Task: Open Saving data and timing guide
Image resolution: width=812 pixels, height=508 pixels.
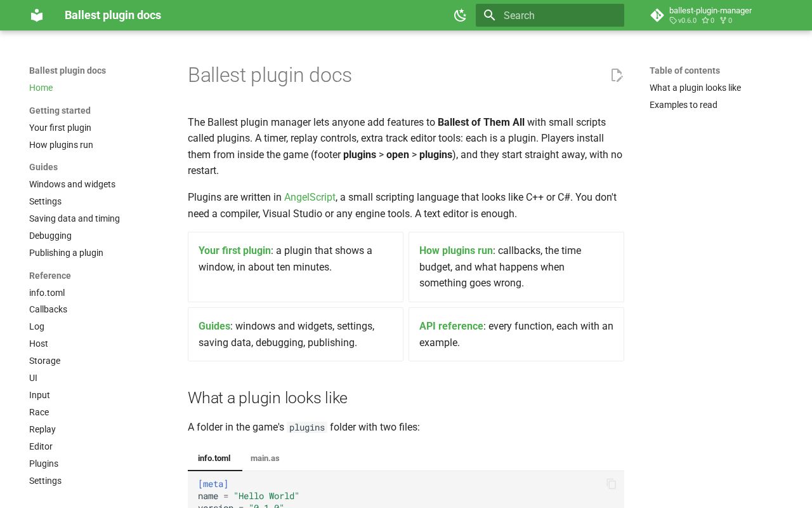Action: [x=74, y=218]
